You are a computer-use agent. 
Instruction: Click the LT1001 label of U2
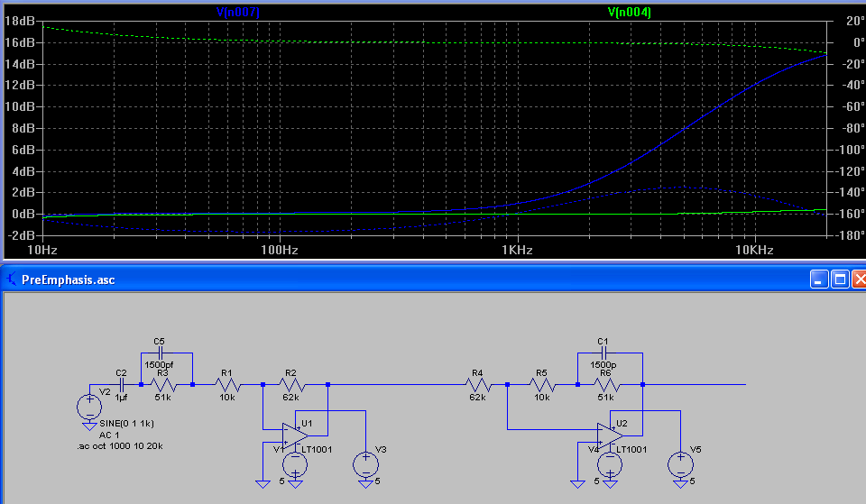point(631,449)
